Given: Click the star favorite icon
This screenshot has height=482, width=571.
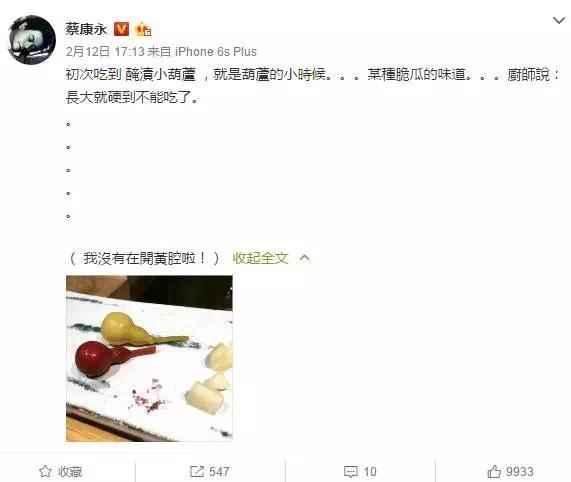Looking at the screenshot, I should point(45,471).
